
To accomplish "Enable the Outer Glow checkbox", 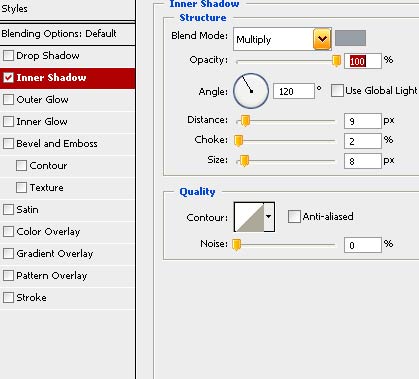I will click(x=8, y=100).
